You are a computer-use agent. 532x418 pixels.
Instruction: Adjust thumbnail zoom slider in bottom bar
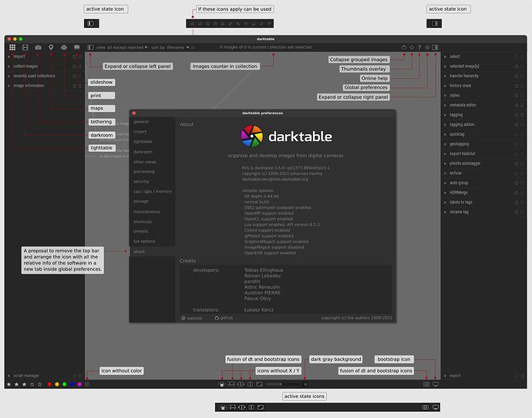click(x=283, y=384)
